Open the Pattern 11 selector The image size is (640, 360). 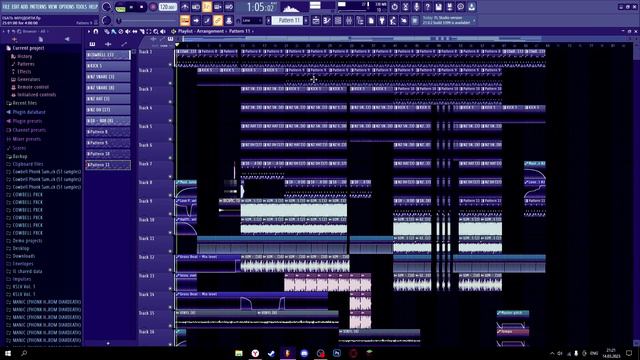pyautogui.click(x=288, y=20)
